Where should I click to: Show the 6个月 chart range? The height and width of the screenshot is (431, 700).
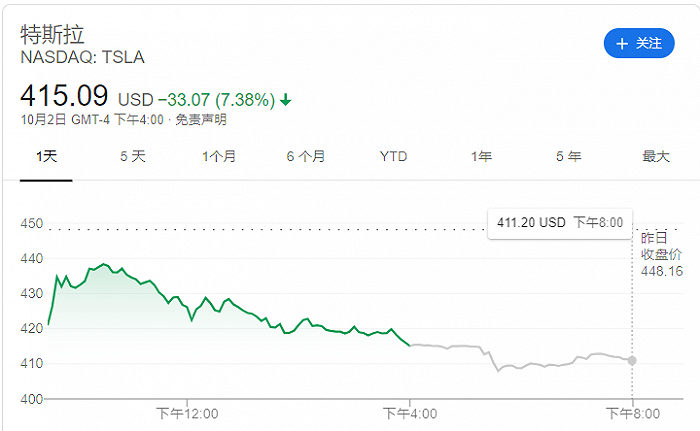click(306, 156)
